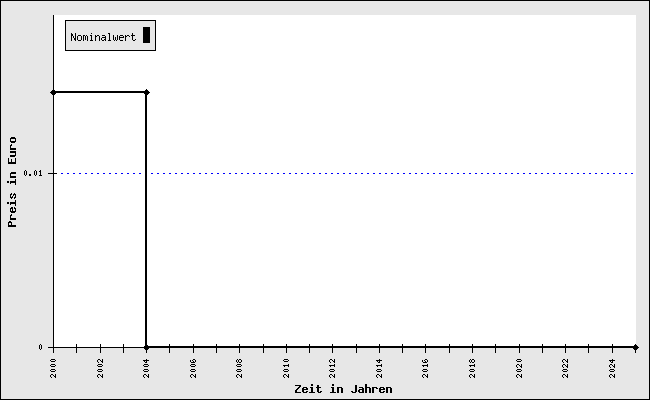Click the 2004 x-axis label

point(146,368)
